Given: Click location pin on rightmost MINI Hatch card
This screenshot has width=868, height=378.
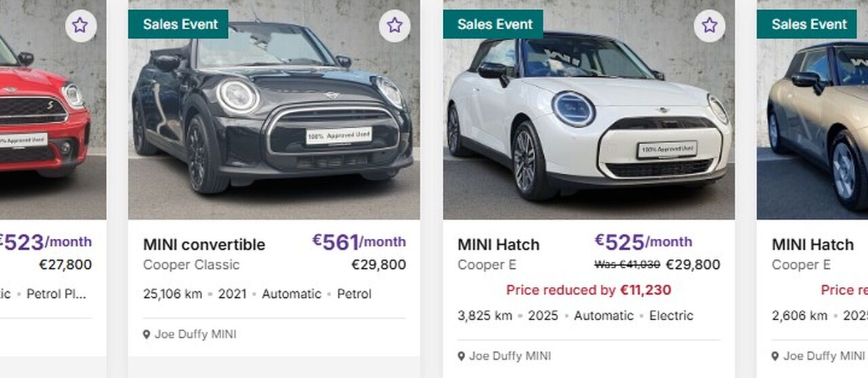Looking at the screenshot, I should [x=776, y=356].
